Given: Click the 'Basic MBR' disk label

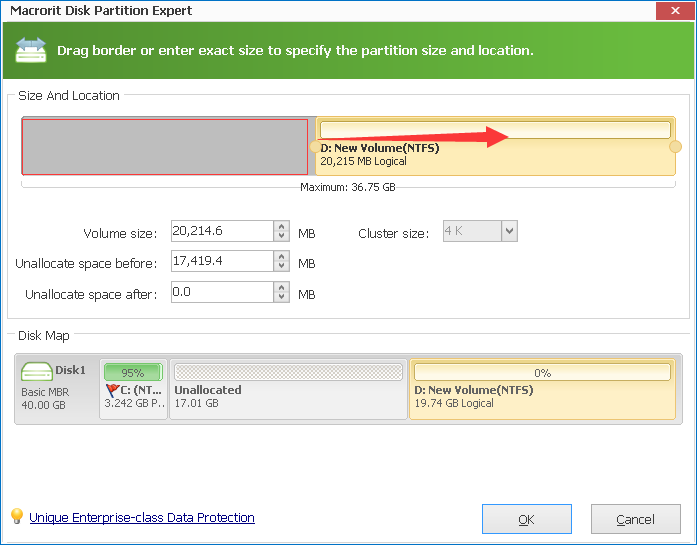Looking at the screenshot, I should pos(45,392).
